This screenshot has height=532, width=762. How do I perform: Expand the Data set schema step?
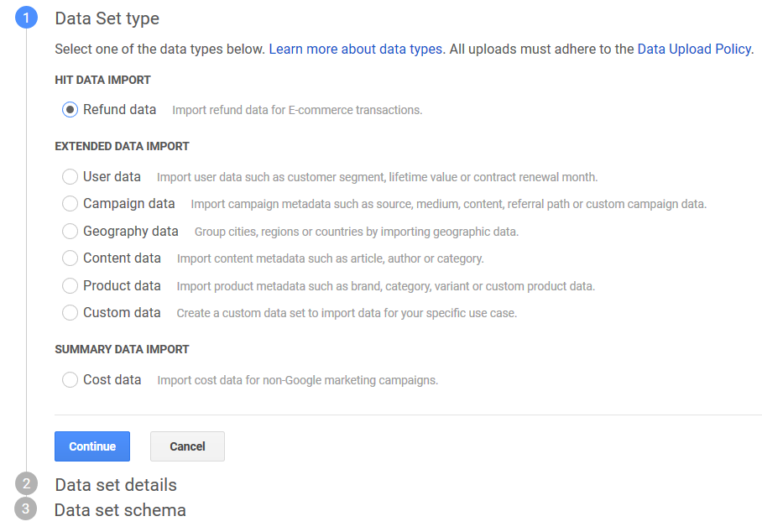[x=120, y=510]
